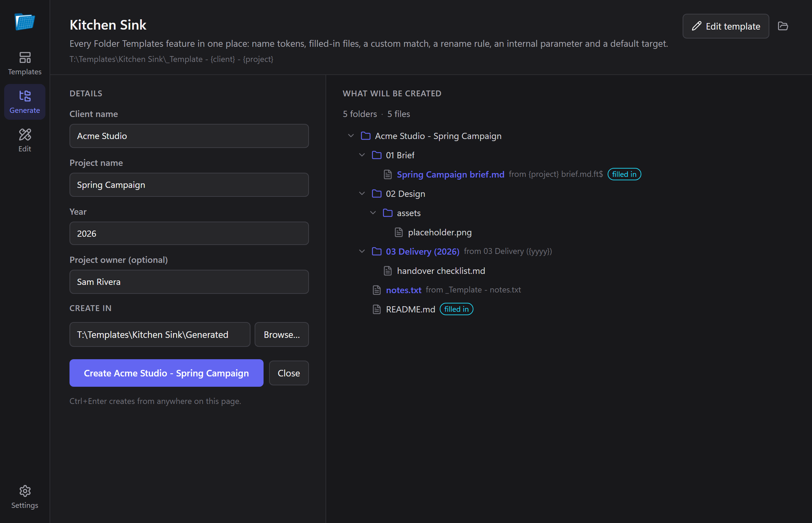Click the Browse... button
Screen dimensions: 812x523
click(281, 334)
